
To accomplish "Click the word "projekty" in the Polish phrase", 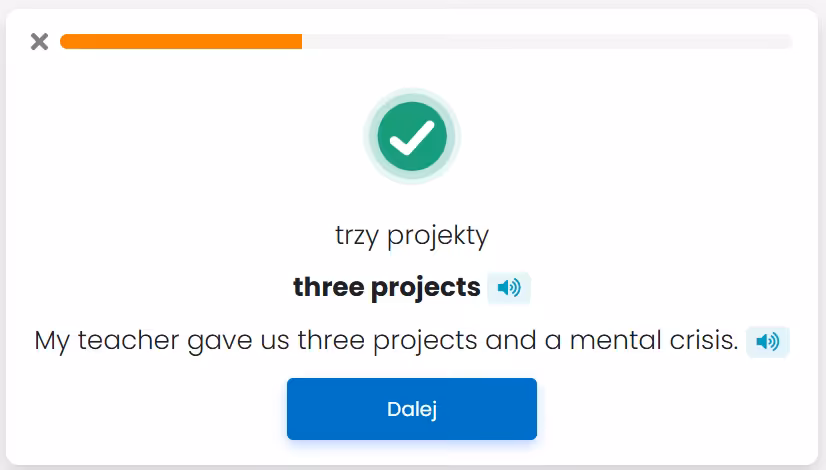I will (x=438, y=236).
